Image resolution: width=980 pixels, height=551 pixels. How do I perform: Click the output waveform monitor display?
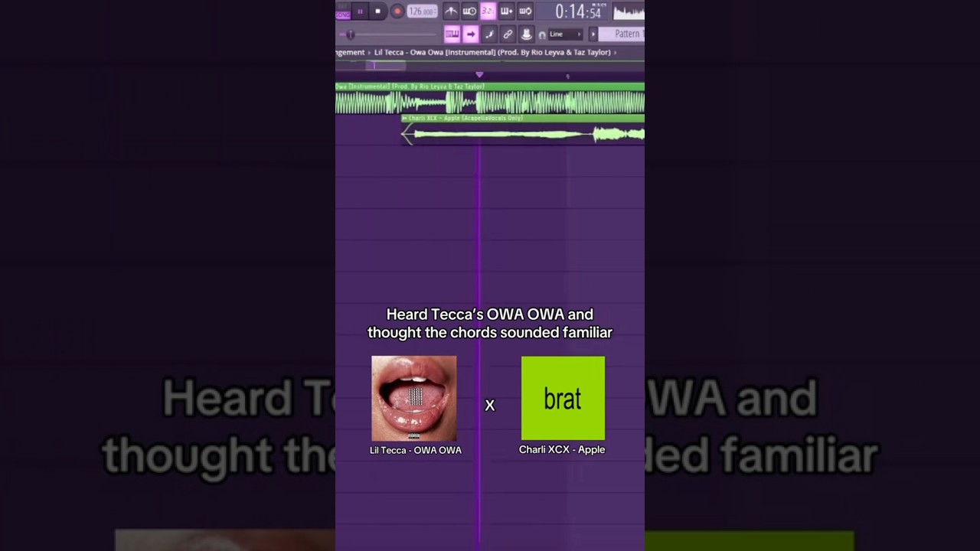click(629, 11)
